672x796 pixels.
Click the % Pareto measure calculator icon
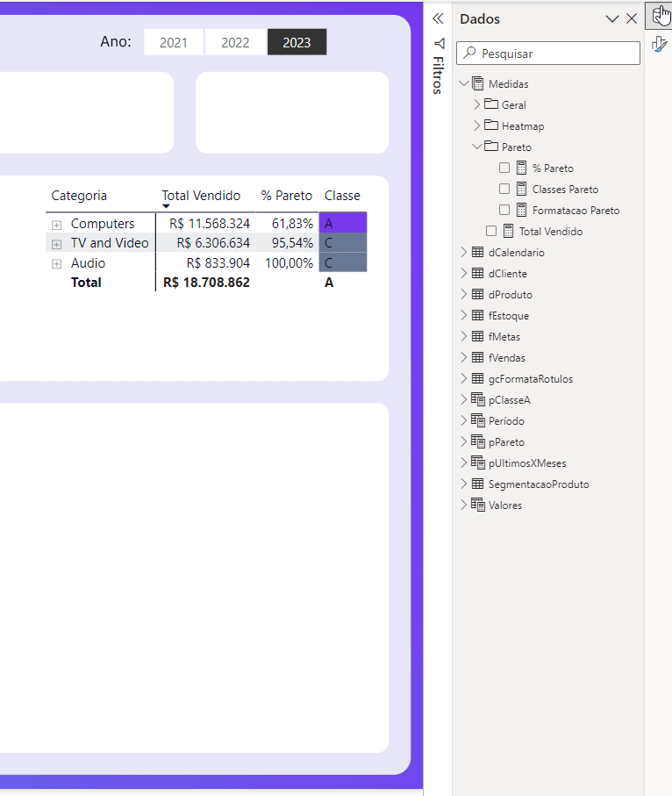click(x=521, y=168)
